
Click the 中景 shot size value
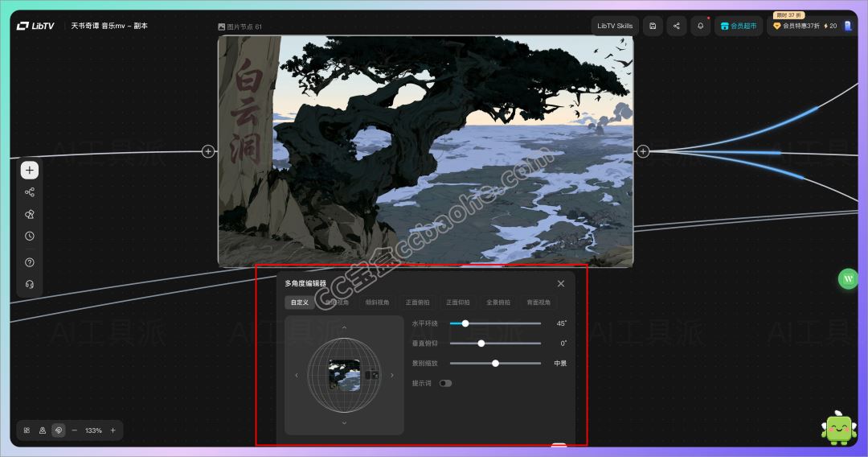(x=560, y=364)
